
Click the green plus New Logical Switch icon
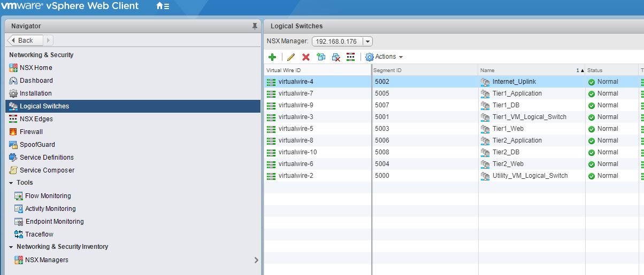pyautogui.click(x=272, y=57)
